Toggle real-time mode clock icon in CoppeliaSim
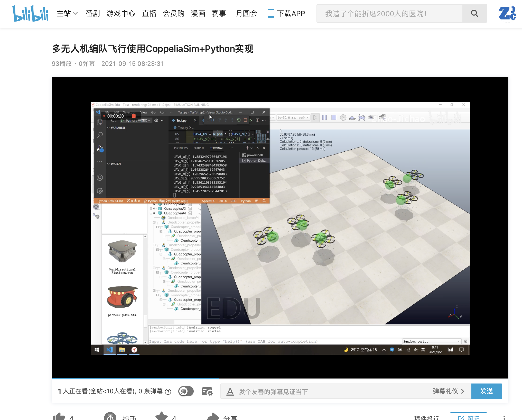 [343, 117]
